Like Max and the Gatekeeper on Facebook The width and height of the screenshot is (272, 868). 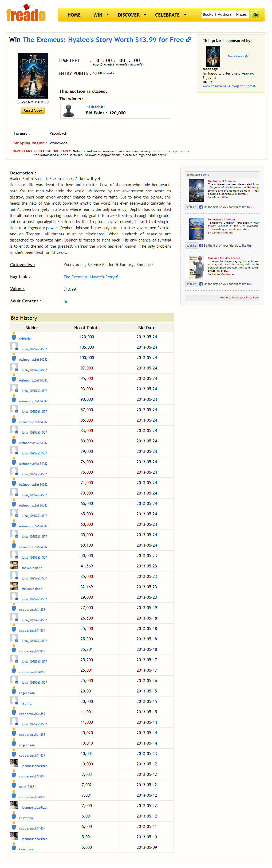coord(191,284)
